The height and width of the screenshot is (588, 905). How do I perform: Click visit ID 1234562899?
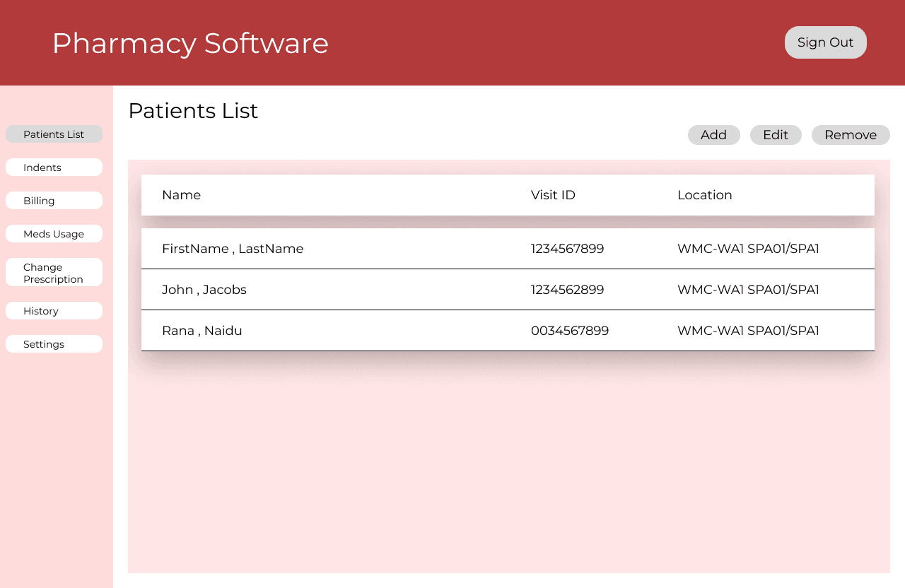[568, 290]
